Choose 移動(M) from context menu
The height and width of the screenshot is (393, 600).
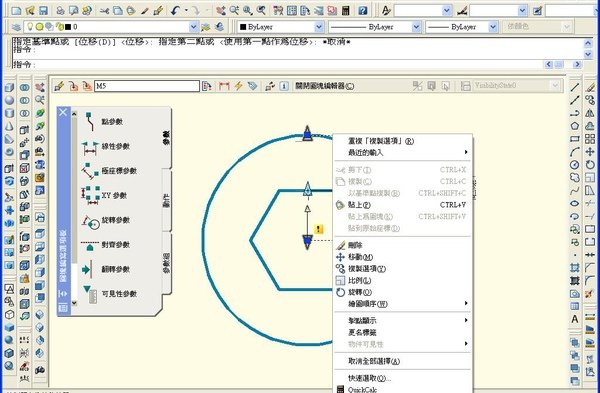(403, 257)
